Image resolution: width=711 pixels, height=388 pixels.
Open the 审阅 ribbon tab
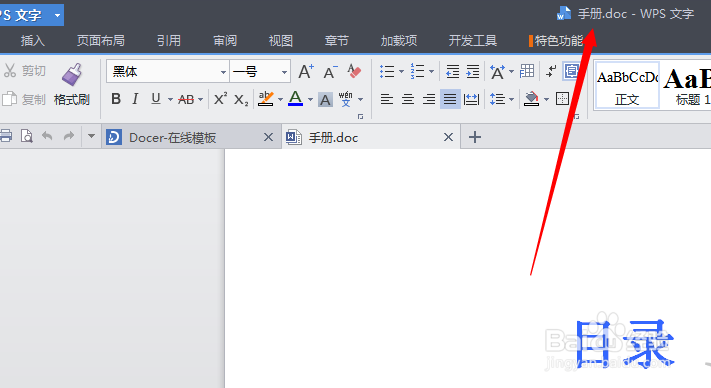(x=225, y=41)
